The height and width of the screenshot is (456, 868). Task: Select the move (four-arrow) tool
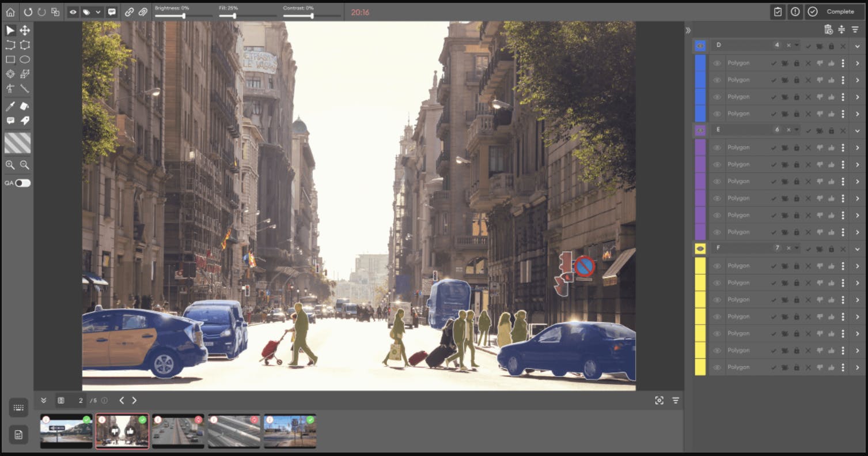point(25,31)
